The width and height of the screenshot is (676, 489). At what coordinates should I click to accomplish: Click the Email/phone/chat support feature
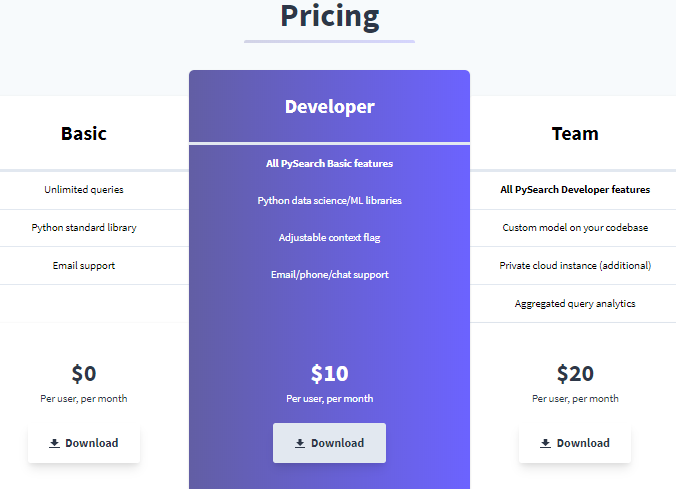(329, 275)
